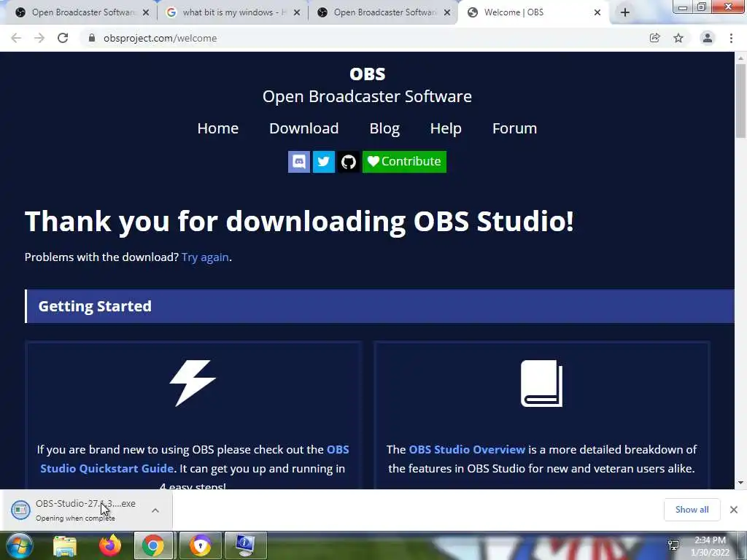Open the shield app on taskbar
747x560 pixels.
(201, 545)
